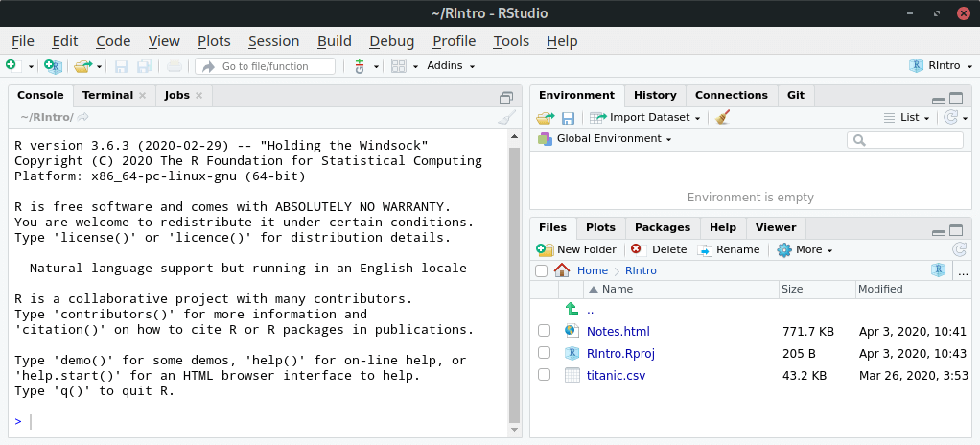This screenshot has height=445, width=980.
Task: Save all open documents icon
Action: 145,65
